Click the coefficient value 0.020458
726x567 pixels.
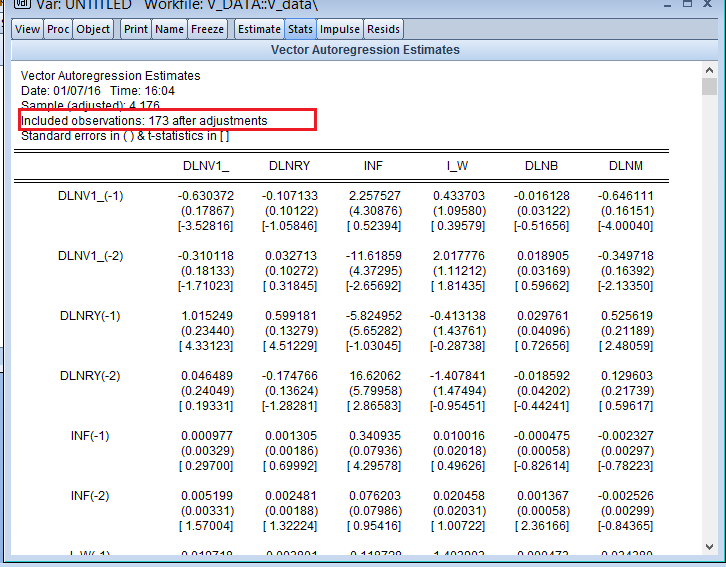pyautogui.click(x=458, y=496)
